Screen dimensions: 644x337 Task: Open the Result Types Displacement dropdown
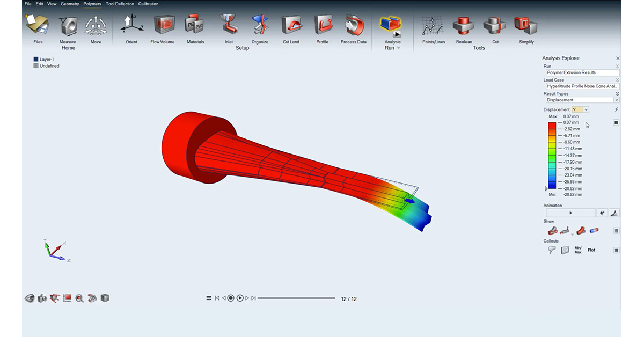[x=582, y=100]
